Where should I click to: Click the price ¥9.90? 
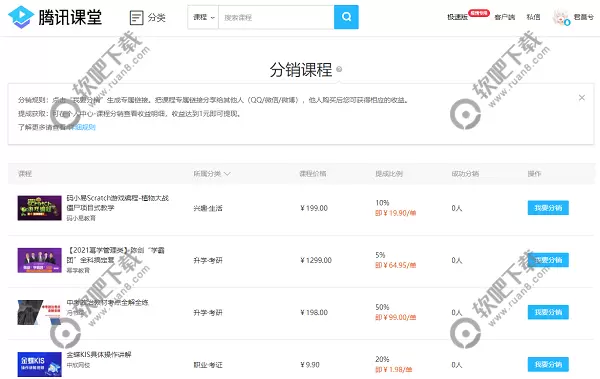click(x=310, y=365)
